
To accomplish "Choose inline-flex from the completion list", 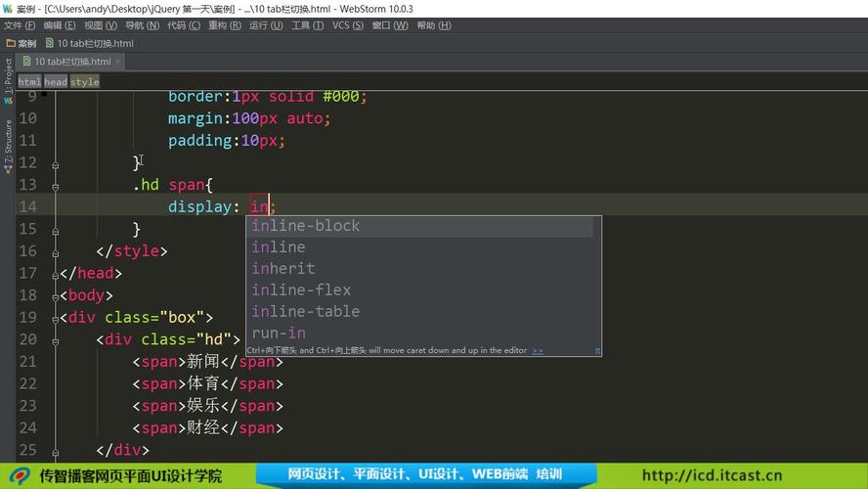I will (x=419, y=290).
